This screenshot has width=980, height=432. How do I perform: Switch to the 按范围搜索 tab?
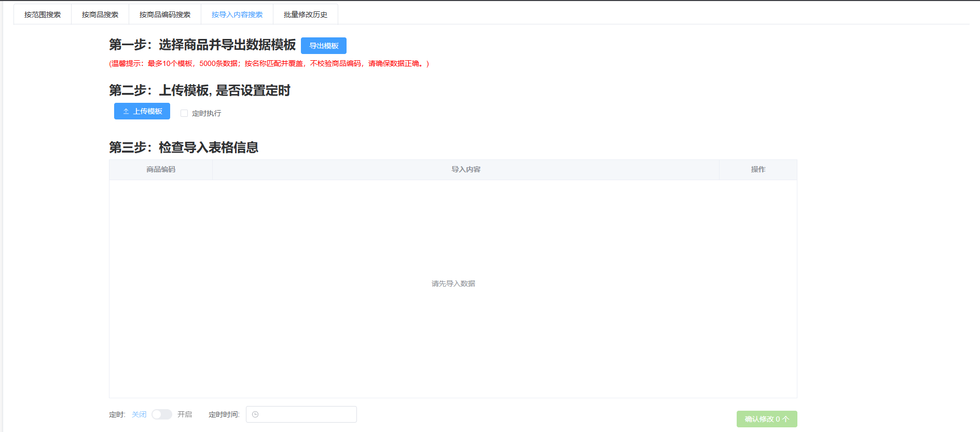point(43,15)
